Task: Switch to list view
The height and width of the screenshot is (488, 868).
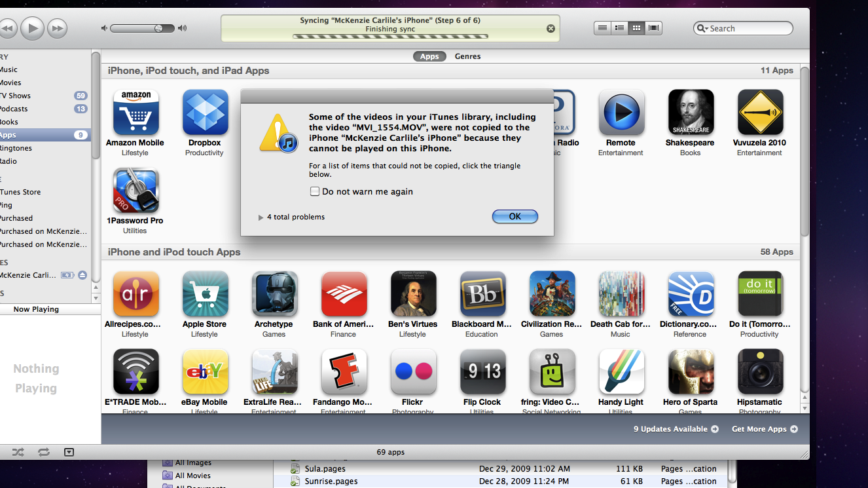Action: point(602,28)
